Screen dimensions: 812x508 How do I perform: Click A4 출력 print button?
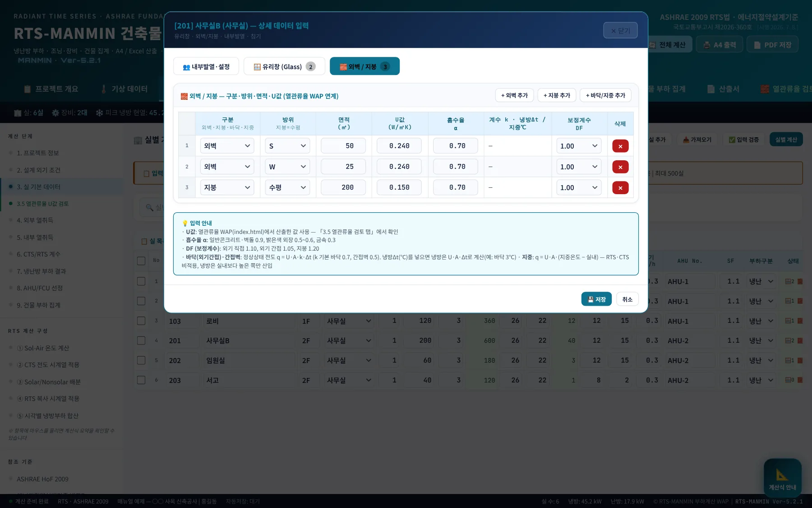click(720, 45)
